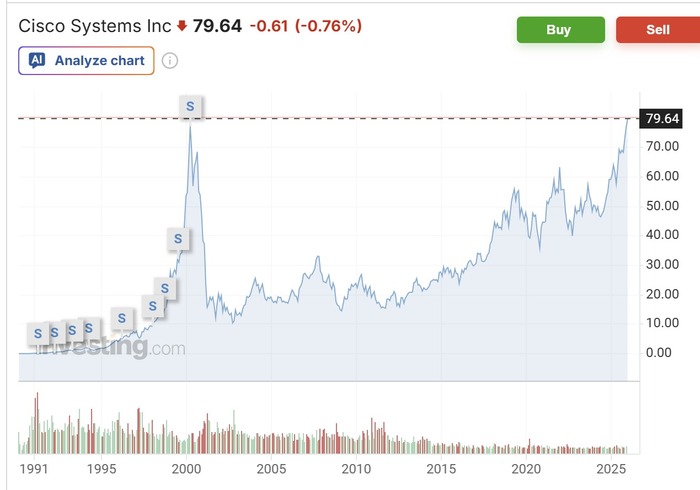The image size is (700, 490).
Task: Click the second-highest S split marker
Action: tap(178, 238)
